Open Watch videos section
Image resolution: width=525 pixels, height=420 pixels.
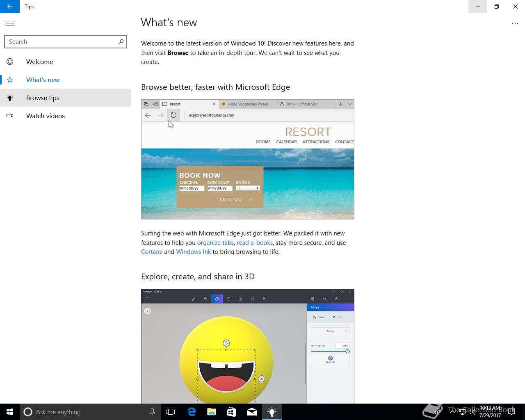(x=66, y=116)
